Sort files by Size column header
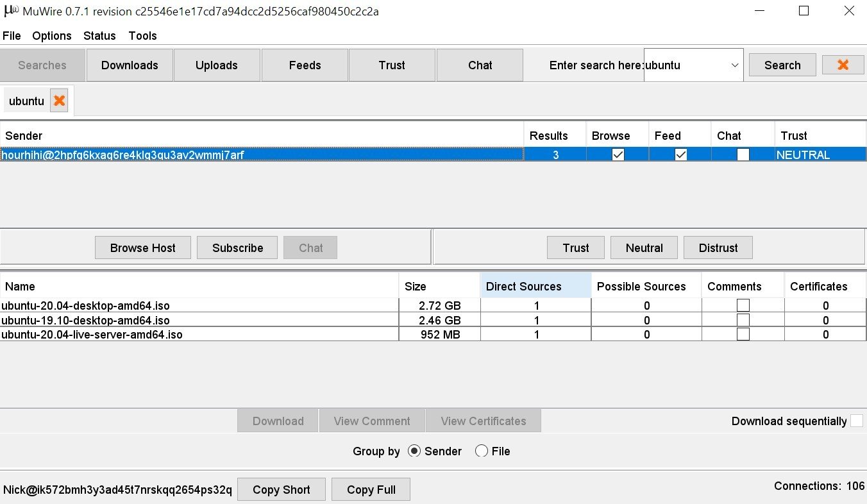867x504 pixels. (x=439, y=286)
